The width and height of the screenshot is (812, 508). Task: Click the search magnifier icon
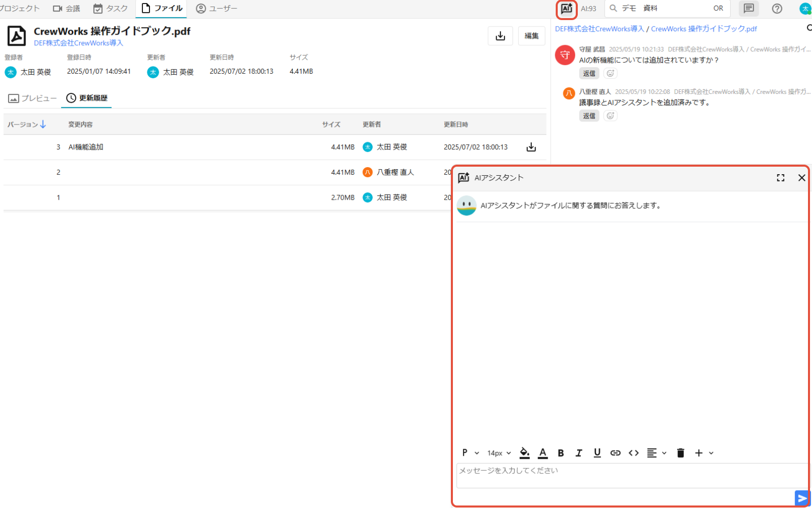click(x=613, y=9)
